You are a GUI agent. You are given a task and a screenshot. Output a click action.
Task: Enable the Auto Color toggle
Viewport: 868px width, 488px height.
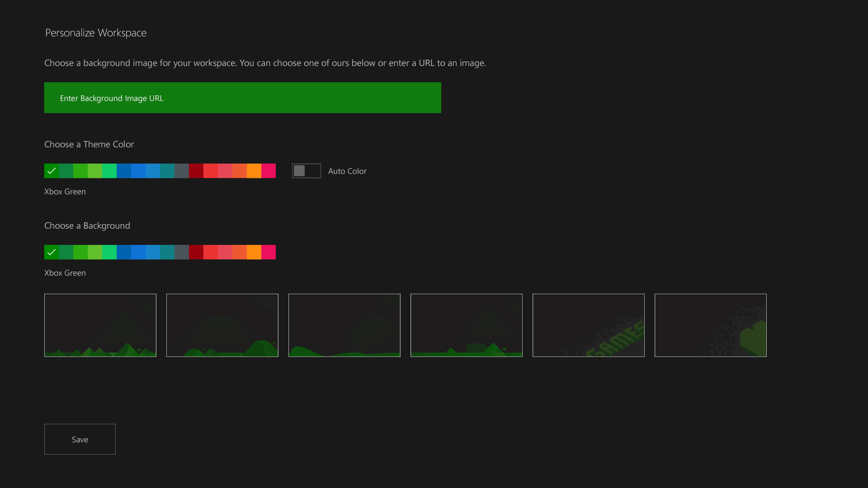point(306,171)
